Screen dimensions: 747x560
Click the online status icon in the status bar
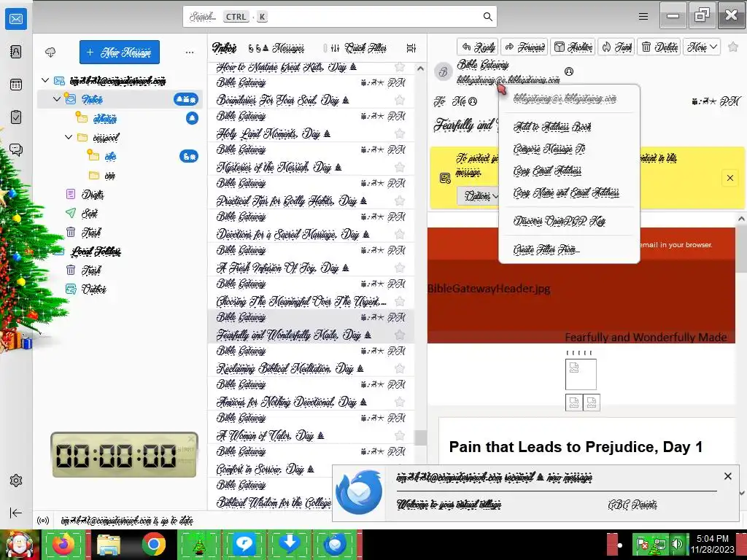43,521
